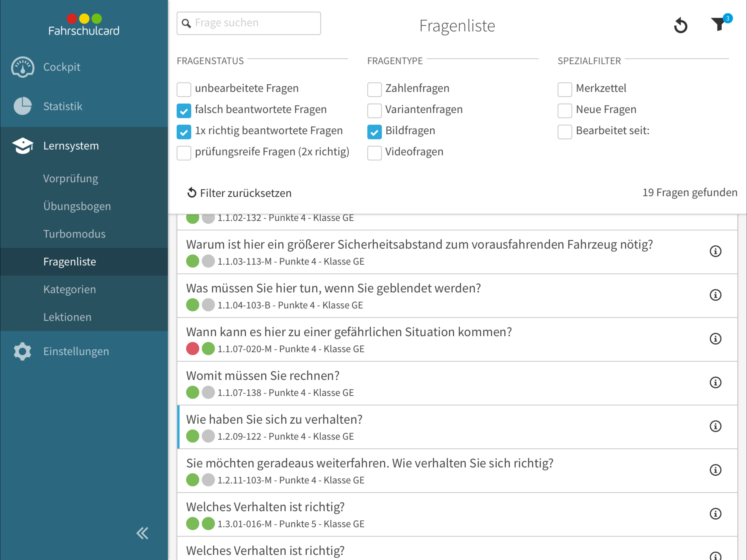Open the Cockpit gauge icon
Screen dimensions: 747x560
[23, 67]
